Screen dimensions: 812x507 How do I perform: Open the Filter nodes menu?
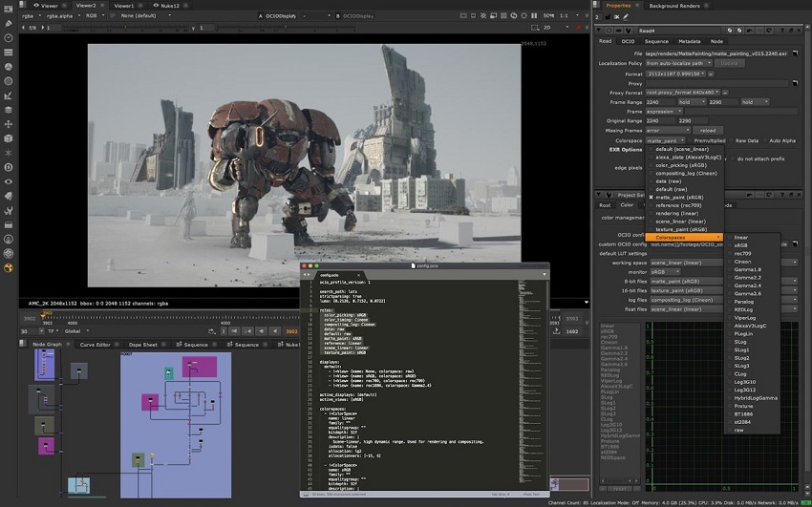[x=9, y=81]
